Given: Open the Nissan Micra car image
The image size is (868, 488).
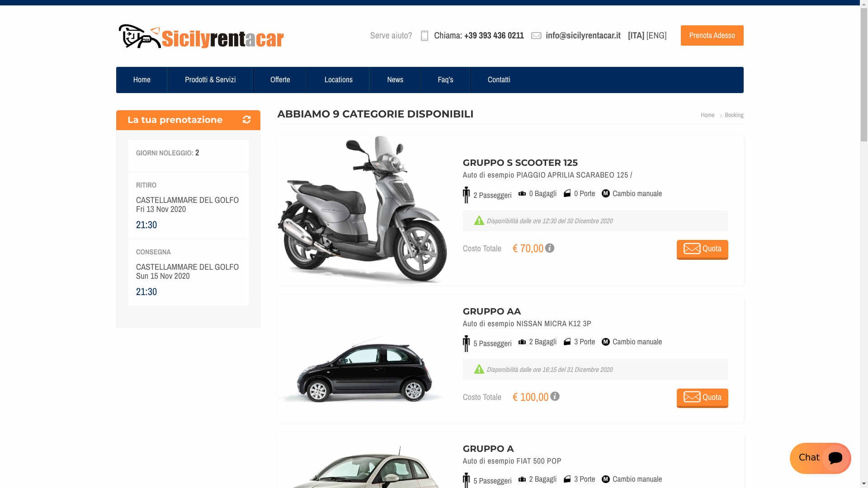Looking at the screenshot, I should pos(363,369).
